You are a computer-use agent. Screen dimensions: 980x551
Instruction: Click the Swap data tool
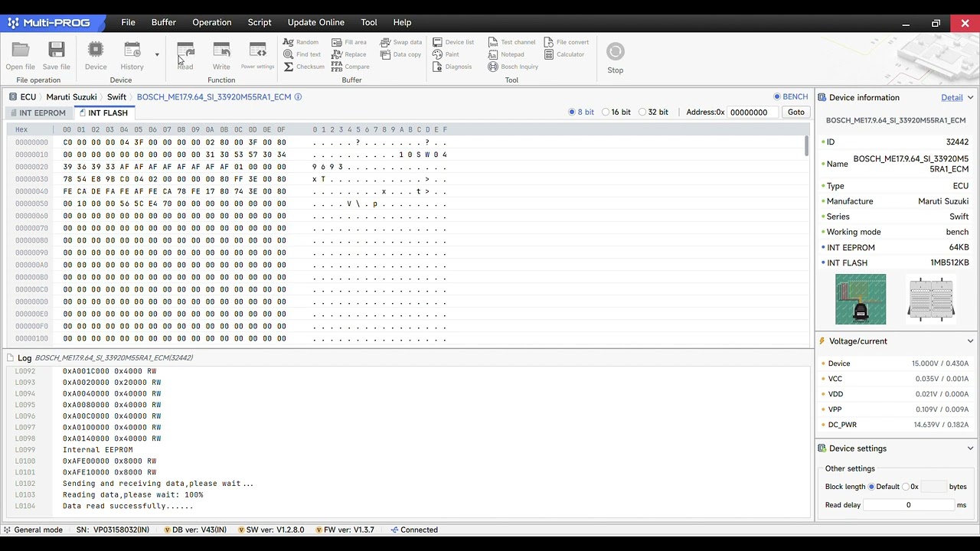(x=401, y=42)
